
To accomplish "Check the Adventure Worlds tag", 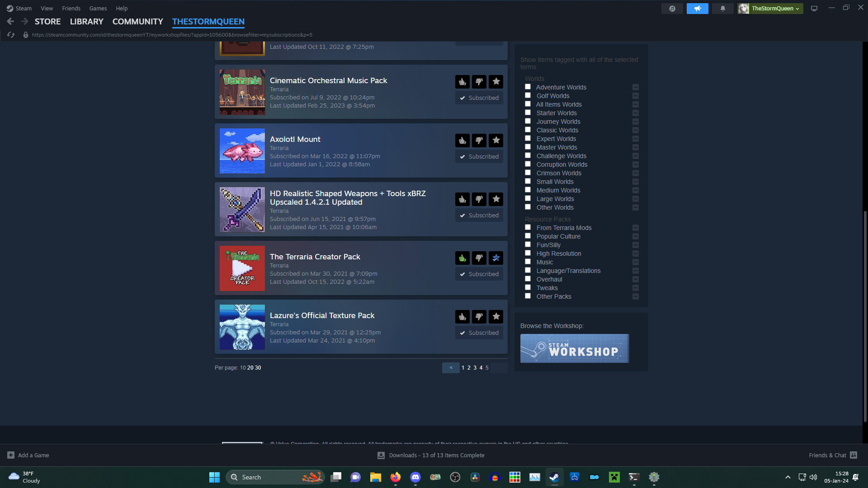I will click(x=528, y=87).
